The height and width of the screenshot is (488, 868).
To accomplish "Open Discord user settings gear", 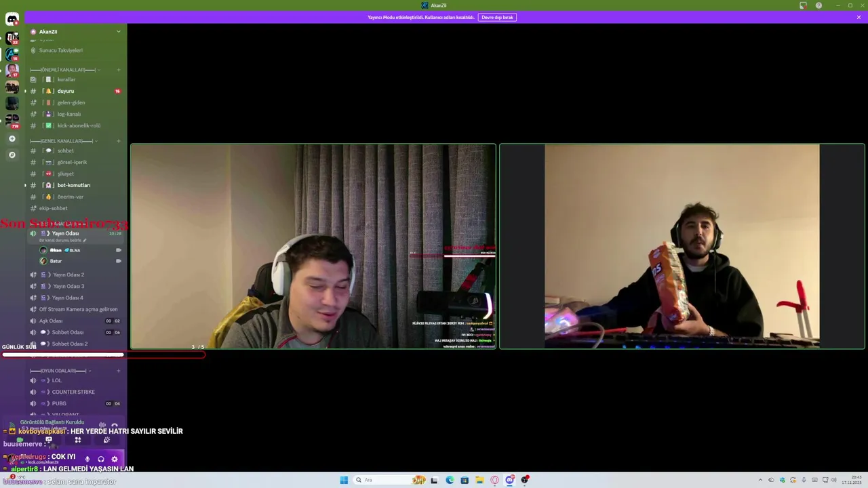I will pyautogui.click(x=114, y=459).
